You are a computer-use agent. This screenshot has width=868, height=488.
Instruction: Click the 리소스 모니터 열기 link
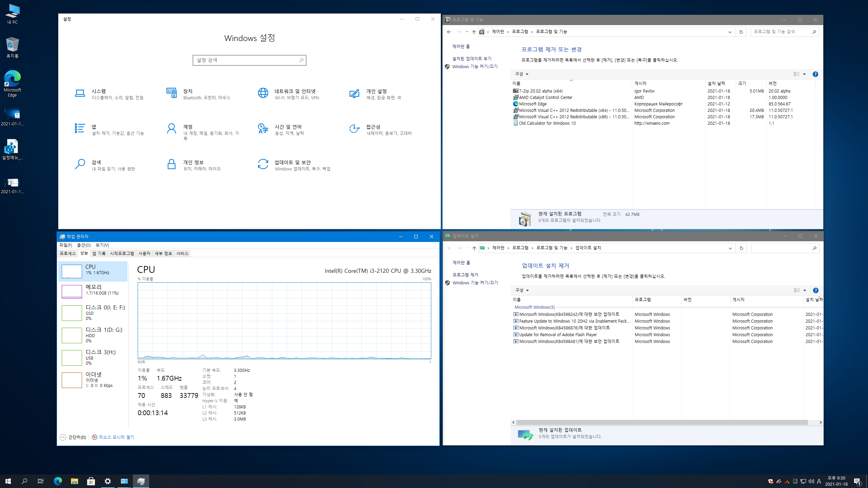[x=116, y=437]
